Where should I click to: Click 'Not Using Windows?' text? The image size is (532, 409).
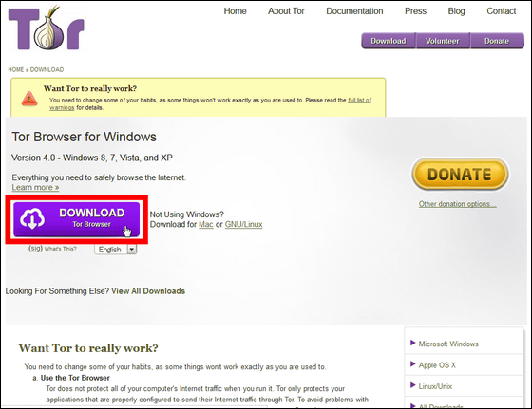(187, 214)
